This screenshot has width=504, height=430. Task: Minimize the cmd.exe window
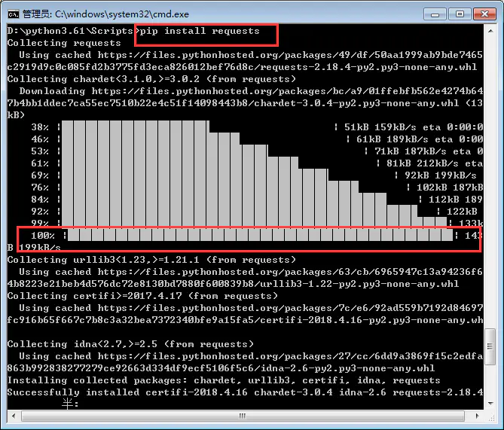[x=435, y=14]
